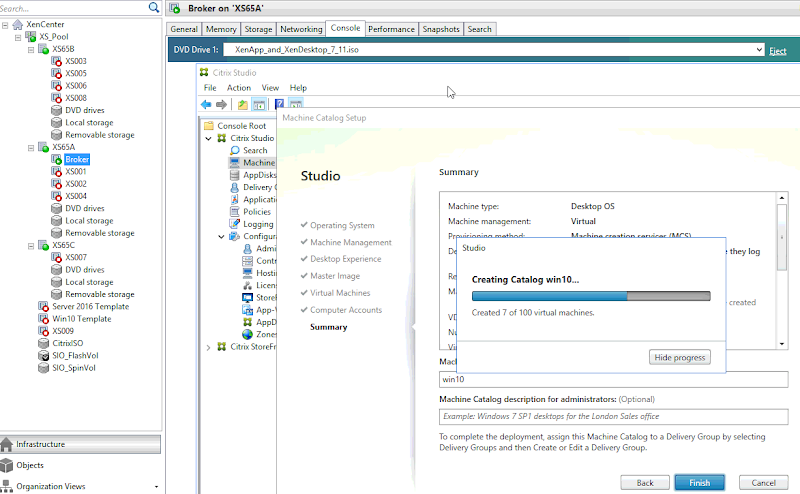Screen dimensions: 800x494
Task: Click the Forward arrow in Citrix Studio toolbar
Action: click(x=221, y=105)
